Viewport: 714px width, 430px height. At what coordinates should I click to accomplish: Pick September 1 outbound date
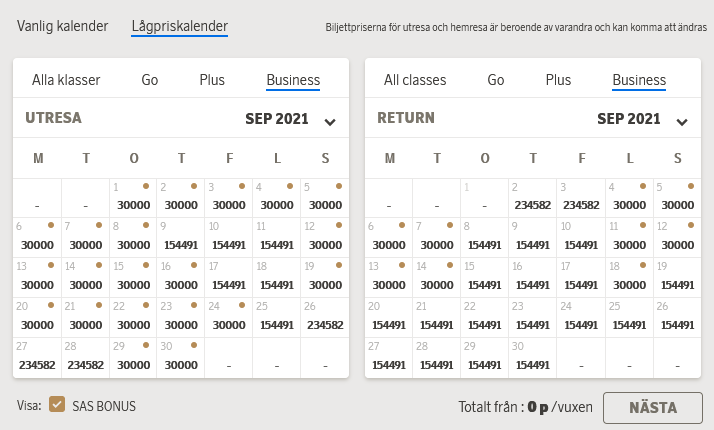pyautogui.click(x=133, y=197)
